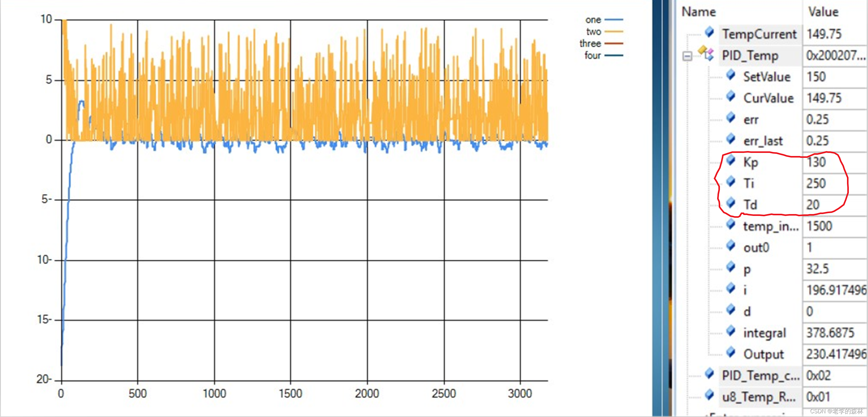The image size is (868, 417).
Task: Click the integral member icon
Action: (730, 331)
